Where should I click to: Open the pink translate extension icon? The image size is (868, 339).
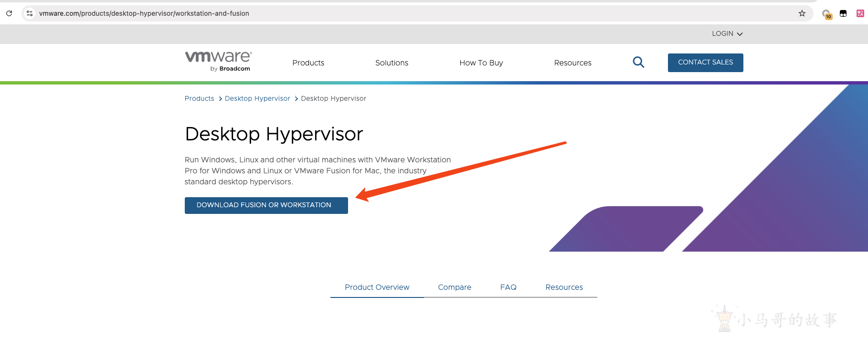(860, 13)
